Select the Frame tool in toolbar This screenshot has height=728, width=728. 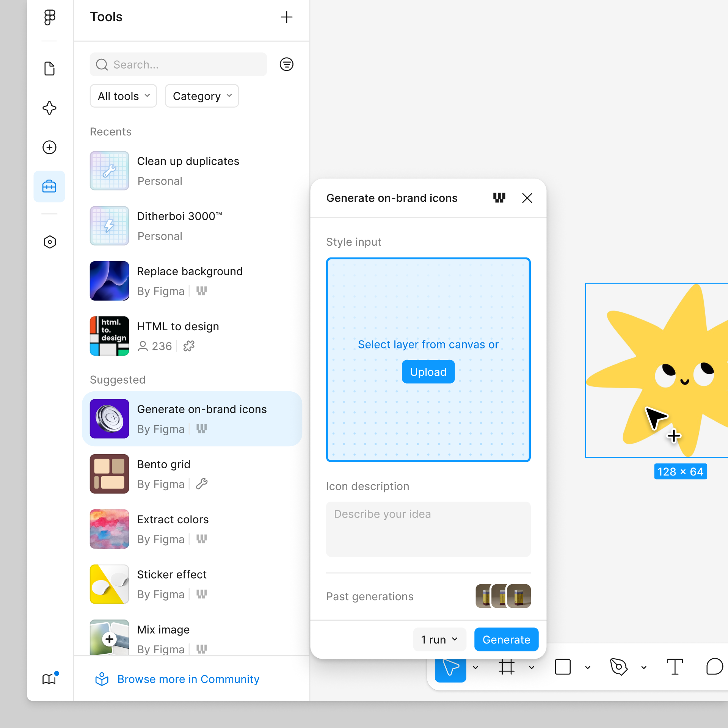(x=507, y=667)
